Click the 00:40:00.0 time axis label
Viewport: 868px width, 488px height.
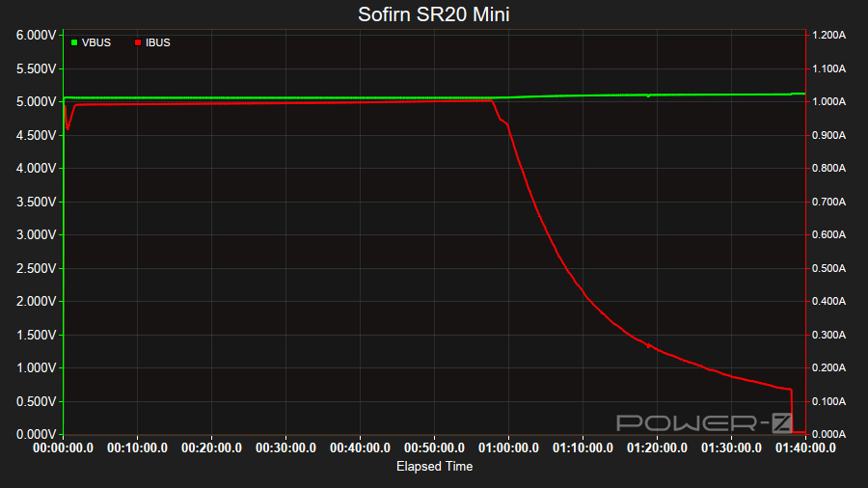(360, 448)
